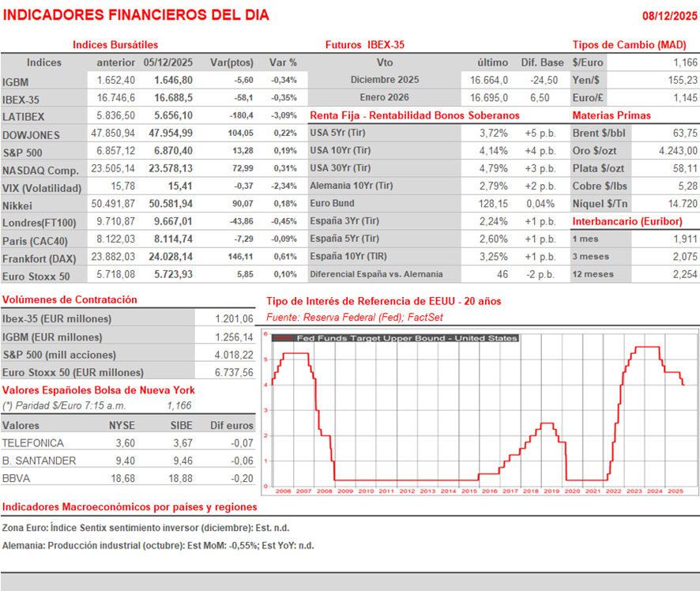700x591 pixels.
Task: Click the Oro $/ozt value 4.243,00
Action: [x=676, y=151]
